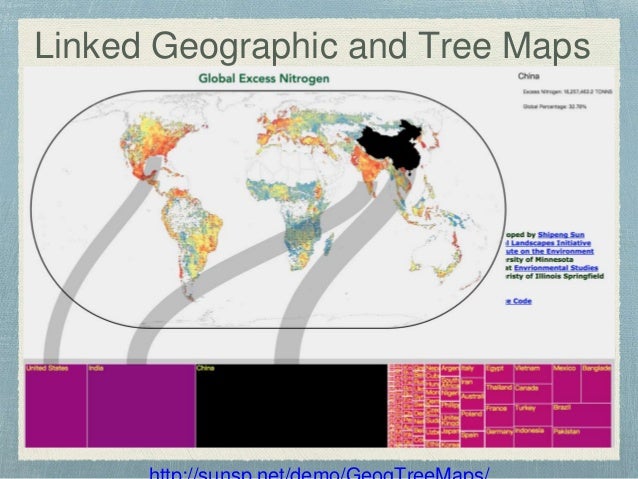Click the 'China' heading in info panel
This screenshot has height=479, width=638.
click(529, 76)
